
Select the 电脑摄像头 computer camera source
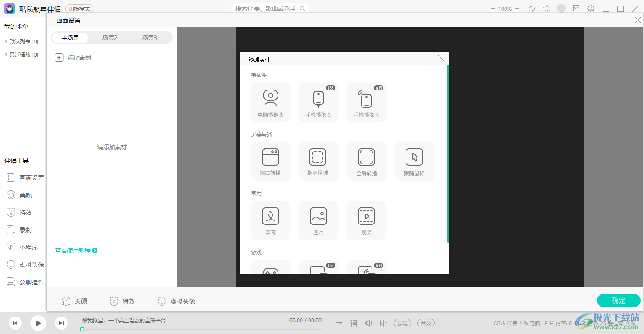point(271,102)
